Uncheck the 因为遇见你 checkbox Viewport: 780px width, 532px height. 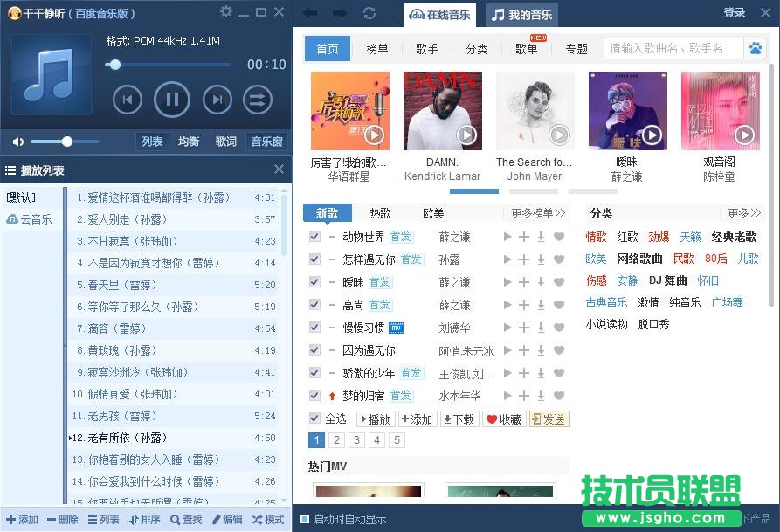[314, 349]
